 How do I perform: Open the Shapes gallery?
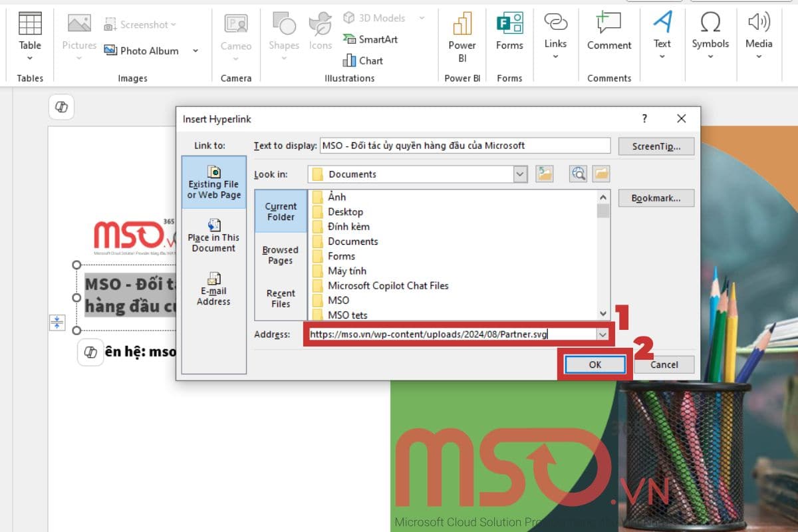click(x=284, y=37)
